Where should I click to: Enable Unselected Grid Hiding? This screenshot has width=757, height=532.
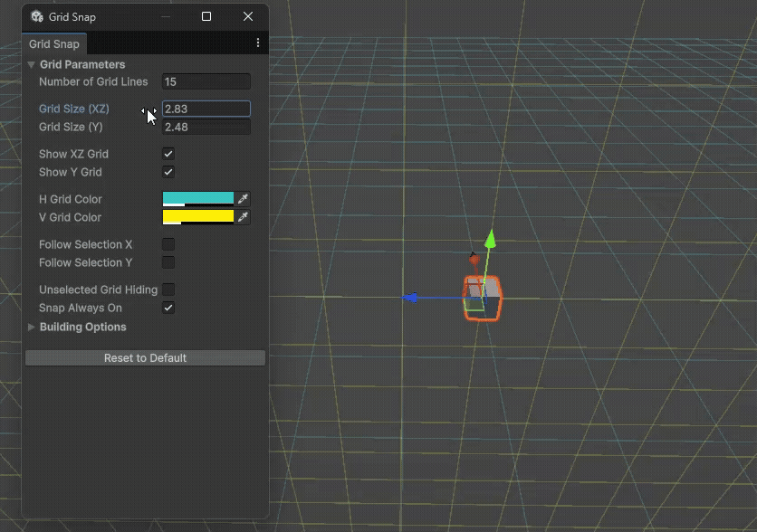(x=168, y=290)
